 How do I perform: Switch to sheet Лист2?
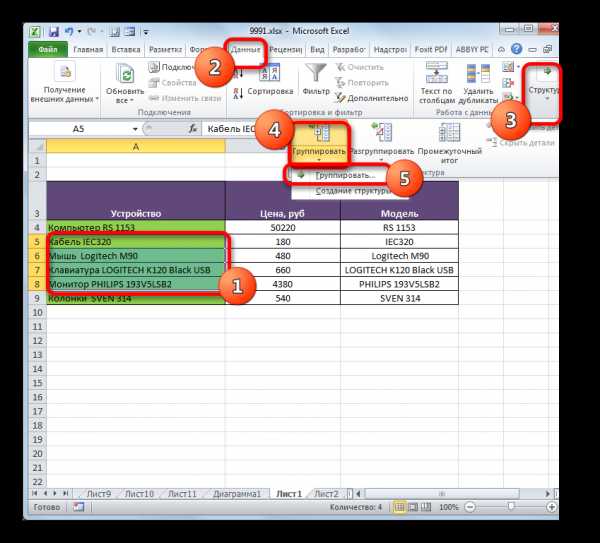(326, 494)
